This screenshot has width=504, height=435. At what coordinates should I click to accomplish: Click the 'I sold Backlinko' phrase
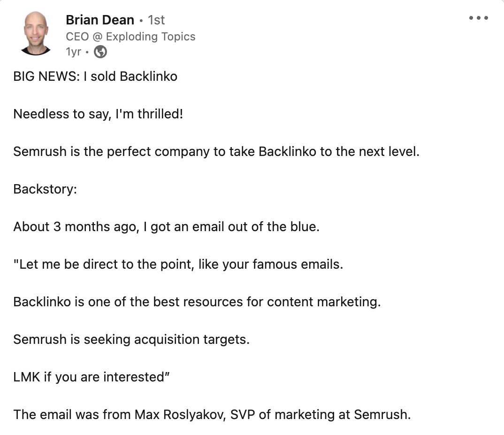coord(130,77)
